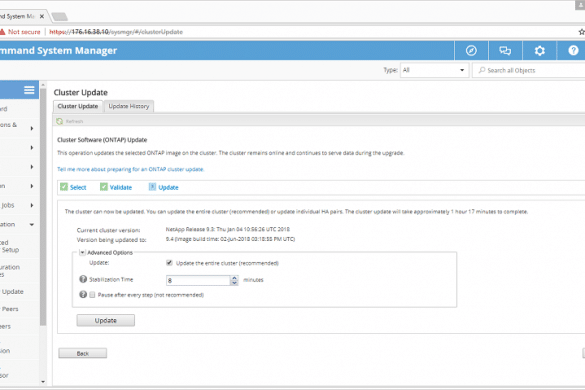Expand the Jobs sidebar item
Image resolution: width=585 pixels, height=390 pixels.
pos(32,205)
